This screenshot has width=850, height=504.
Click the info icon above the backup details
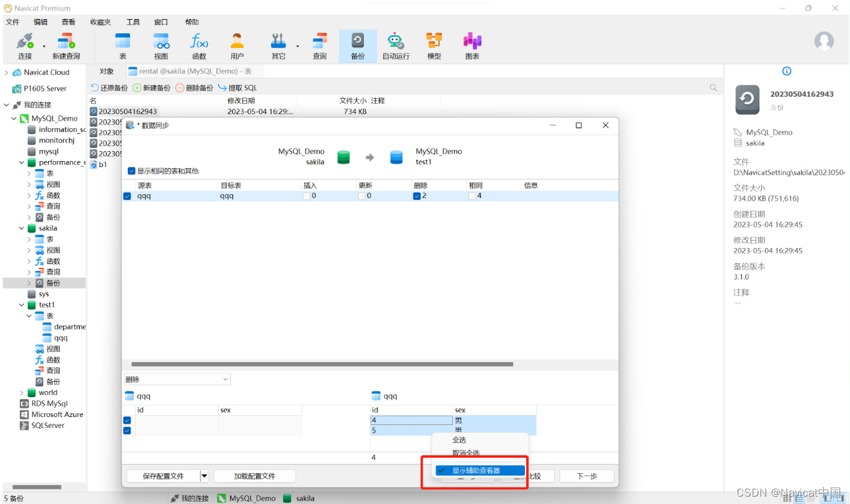(x=786, y=71)
